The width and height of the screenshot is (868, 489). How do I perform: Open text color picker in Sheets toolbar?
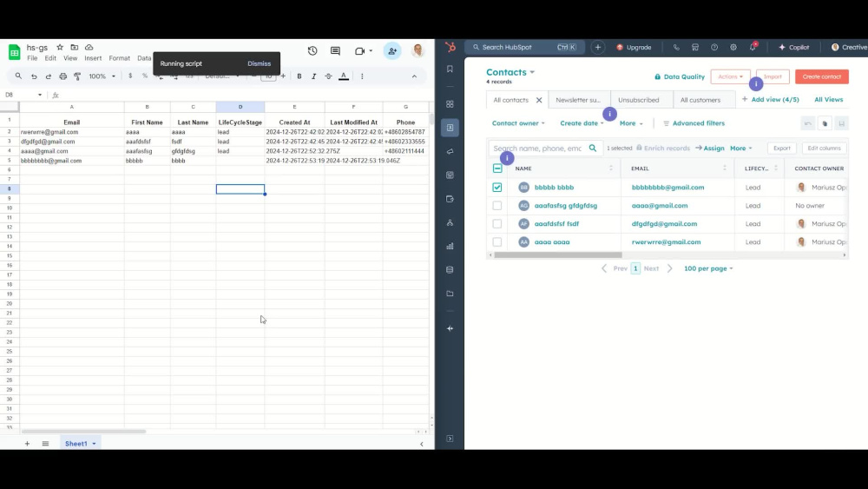click(x=344, y=76)
